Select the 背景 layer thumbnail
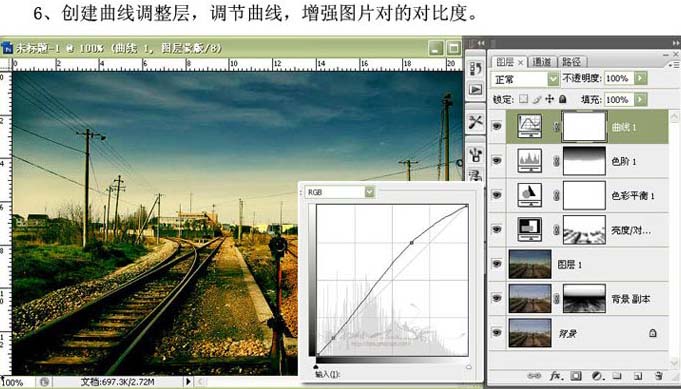Screen dimensions: 681x389 tap(530, 333)
